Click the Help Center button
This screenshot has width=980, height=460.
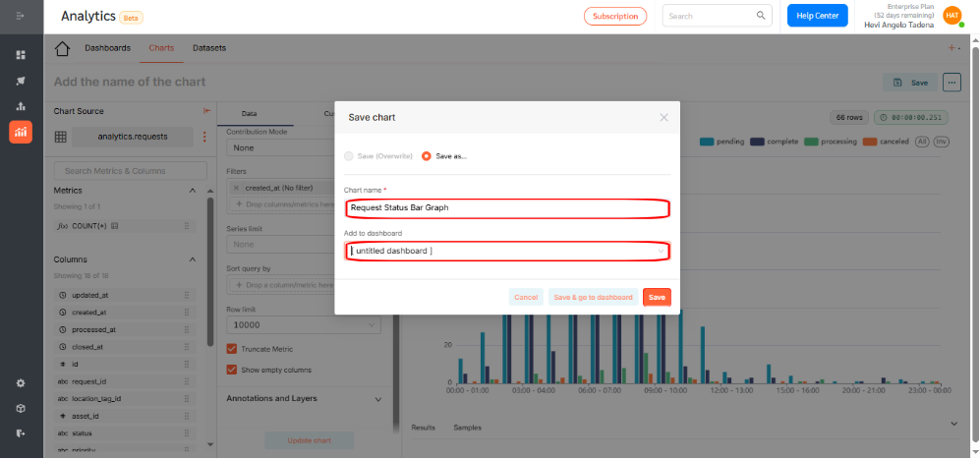pos(817,16)
